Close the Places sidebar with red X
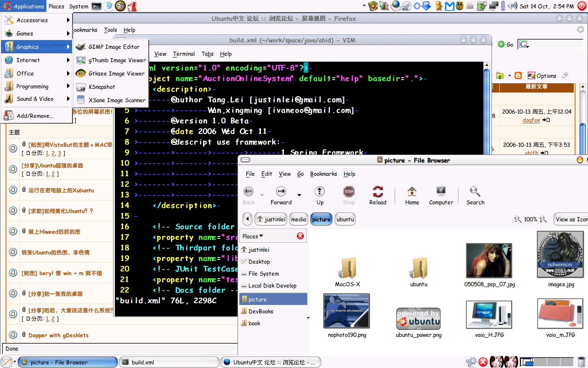The width and height of the screenshot is (588, 368). pyautogui.click(x=300, y=236)
